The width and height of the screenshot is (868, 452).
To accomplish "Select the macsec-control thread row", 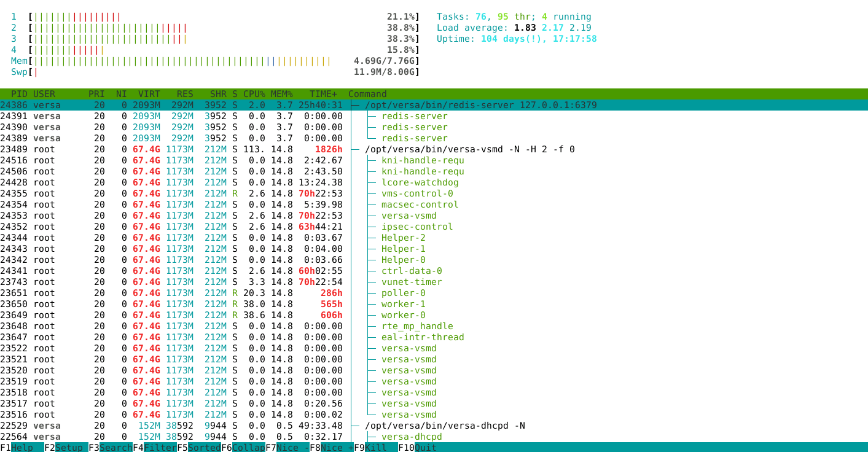I will tap(434, 205).
